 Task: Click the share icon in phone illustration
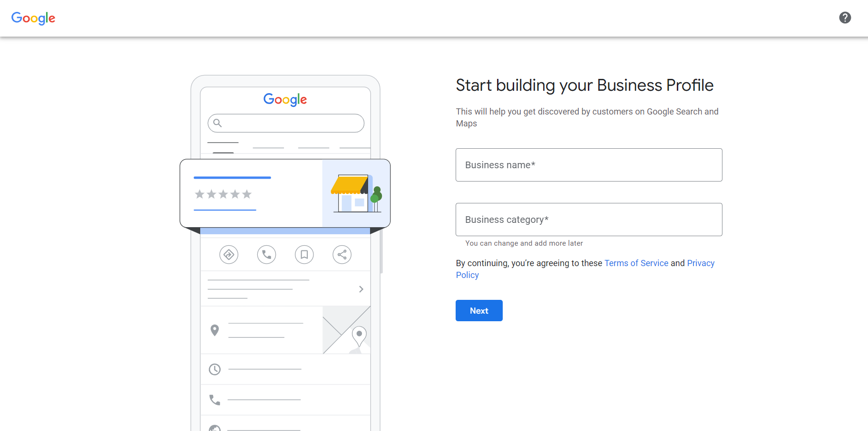(x=342, y=255)
